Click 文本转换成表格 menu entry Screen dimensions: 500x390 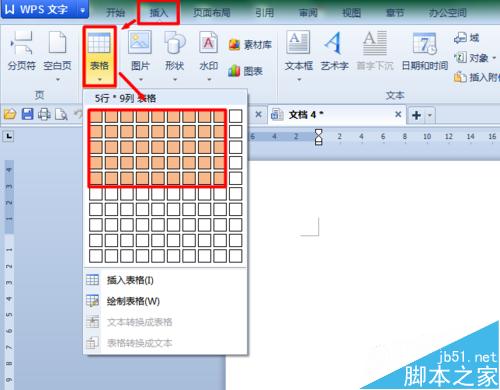click(165, 322)
